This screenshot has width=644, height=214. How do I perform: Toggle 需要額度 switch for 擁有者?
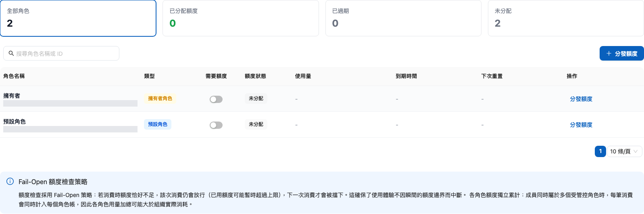(216, 99)
